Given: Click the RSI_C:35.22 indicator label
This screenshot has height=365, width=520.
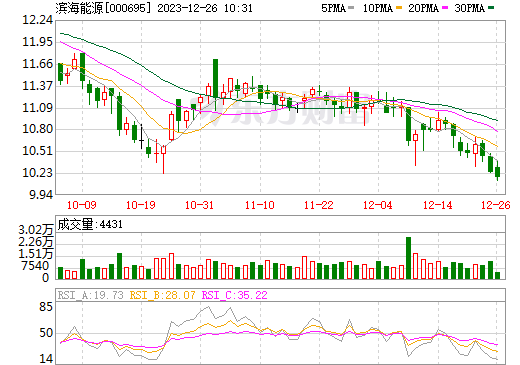Looking at the screenshot, I should (235, 295).
